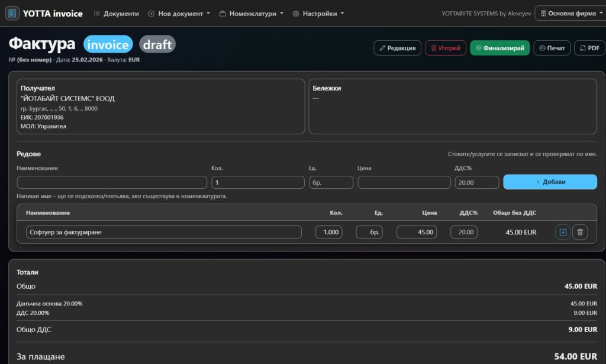Screen dimensions: 606x364
Task: Click the Общо без ДДС column header
Action: [514, 212]
